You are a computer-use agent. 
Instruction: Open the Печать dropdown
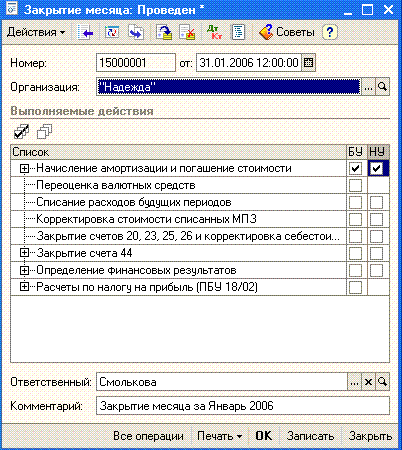coord(219,436)
